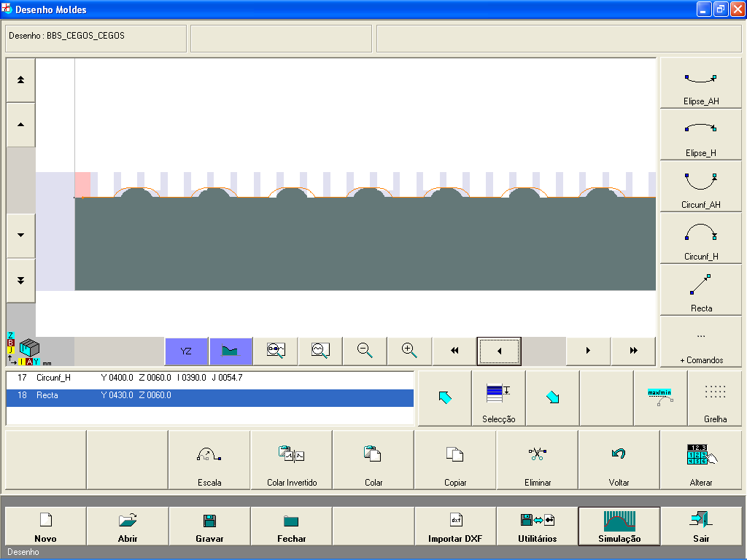Toggle the filled profile view button

(x=231, y=351)
